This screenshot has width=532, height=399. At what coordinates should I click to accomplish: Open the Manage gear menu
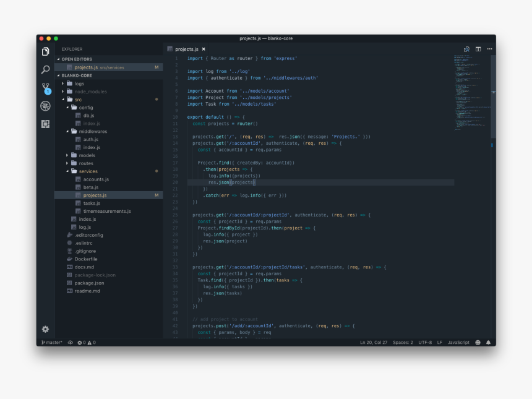45,329
